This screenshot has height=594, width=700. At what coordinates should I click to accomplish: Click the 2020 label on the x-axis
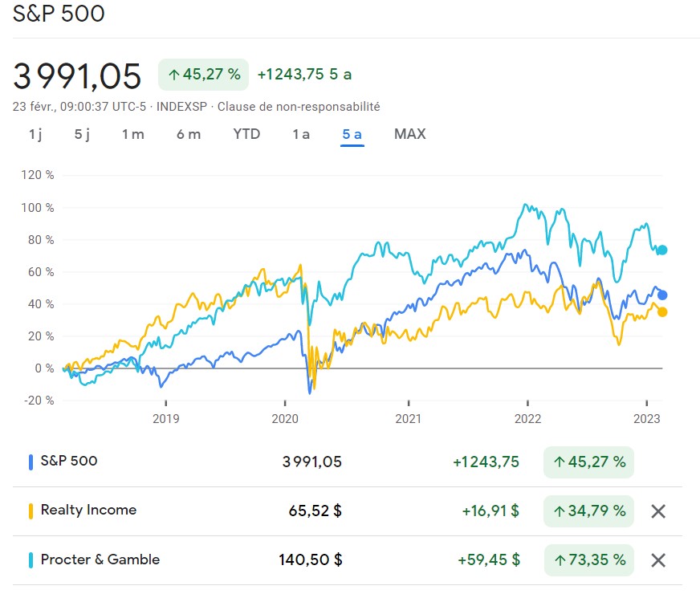tap(285, 419)
